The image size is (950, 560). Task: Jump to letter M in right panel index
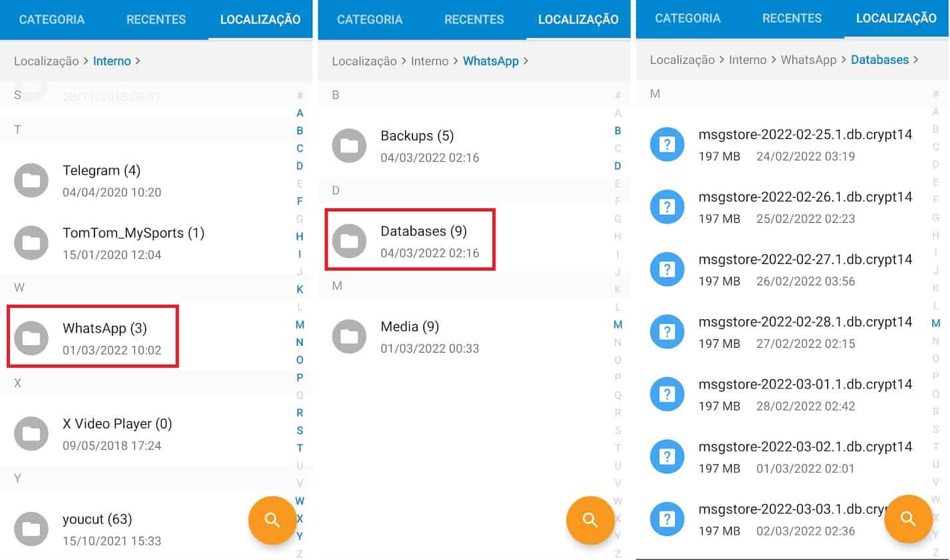[936, 323]
